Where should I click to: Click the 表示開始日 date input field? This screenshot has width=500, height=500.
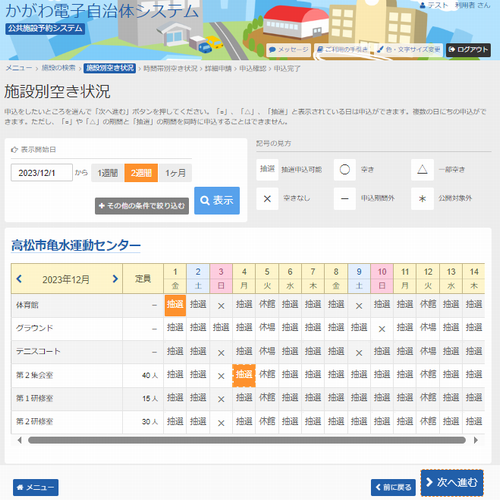(42, 173)
